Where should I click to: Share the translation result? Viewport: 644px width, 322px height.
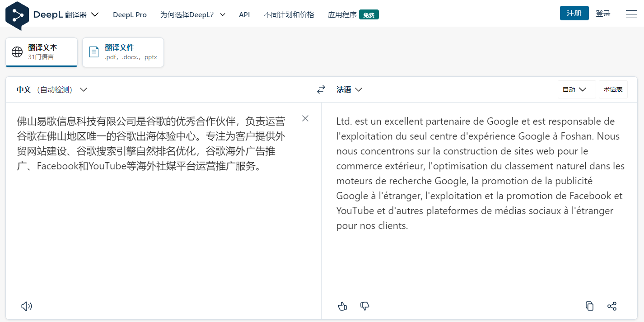(612, 306)
